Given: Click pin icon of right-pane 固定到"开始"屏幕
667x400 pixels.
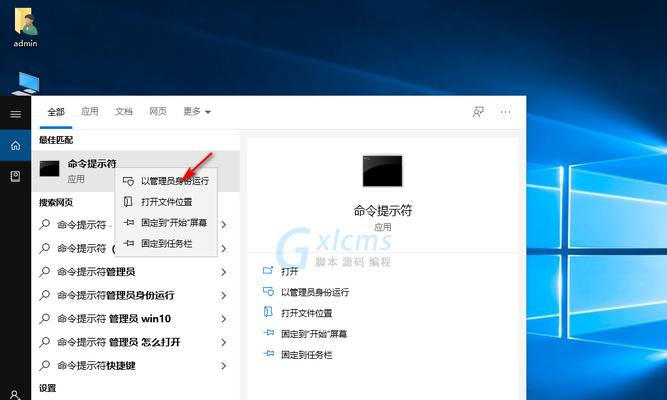Looking at the screenshot, I should pos(268,333).
